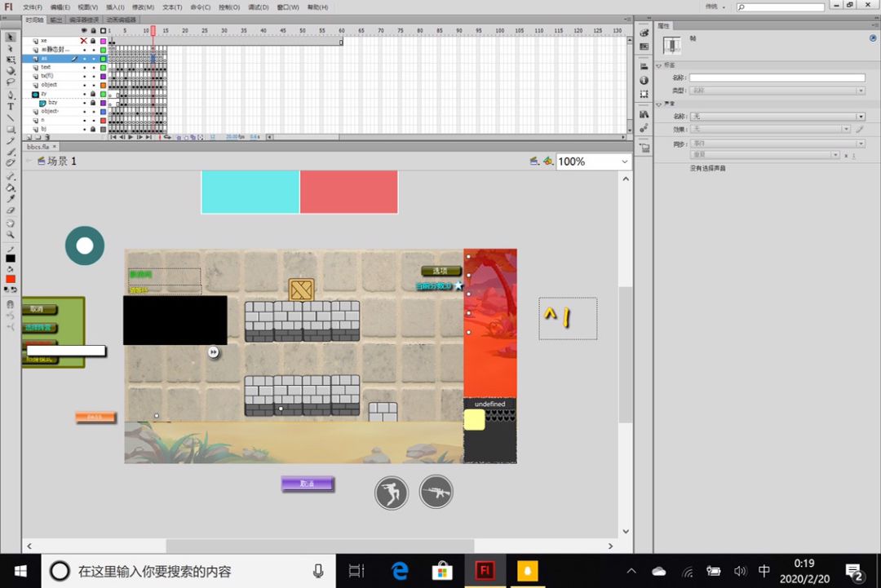Image resolution: width=881 pixels, height=588 pixels.
Task: Select the Lasso tool
Action: pyautogui.click(x=11, y=82)
